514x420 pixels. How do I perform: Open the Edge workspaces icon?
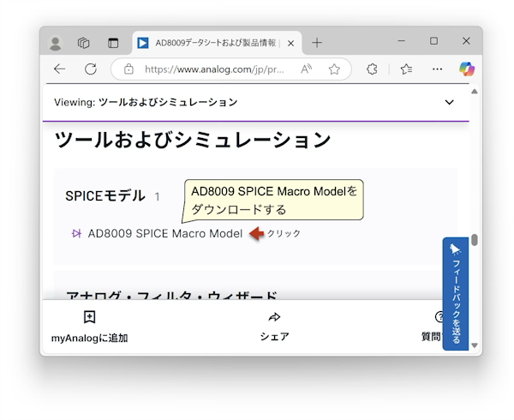pyautogui.click(x=84, y=43)
